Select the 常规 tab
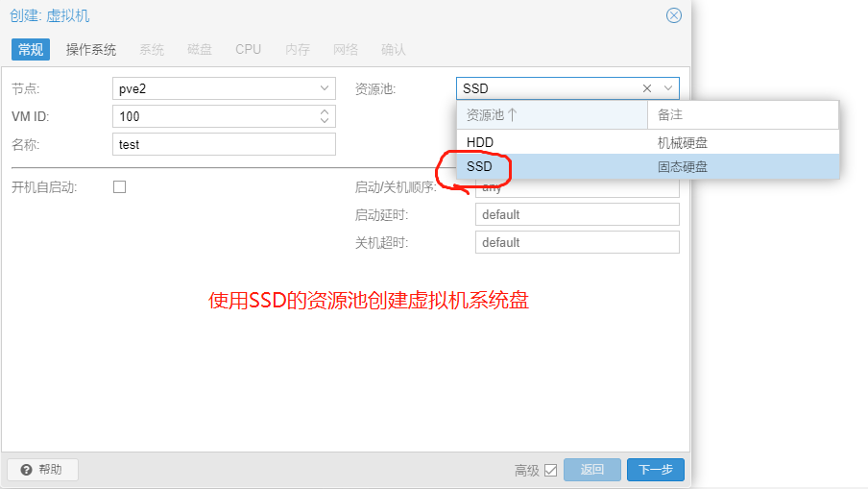The width and height of the screenshot is (868, 489). [31, 49]
